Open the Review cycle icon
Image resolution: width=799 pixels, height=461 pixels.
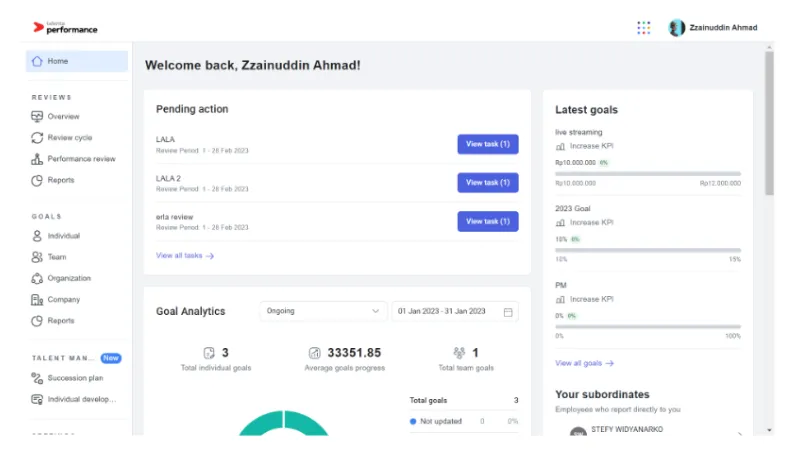[37, 138]
